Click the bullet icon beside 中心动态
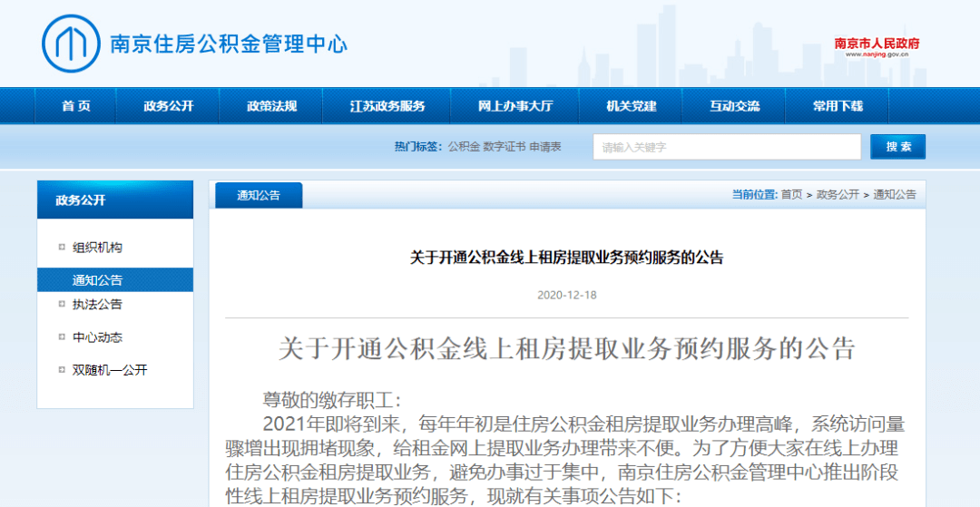980x507 pixels. [62, 337]
